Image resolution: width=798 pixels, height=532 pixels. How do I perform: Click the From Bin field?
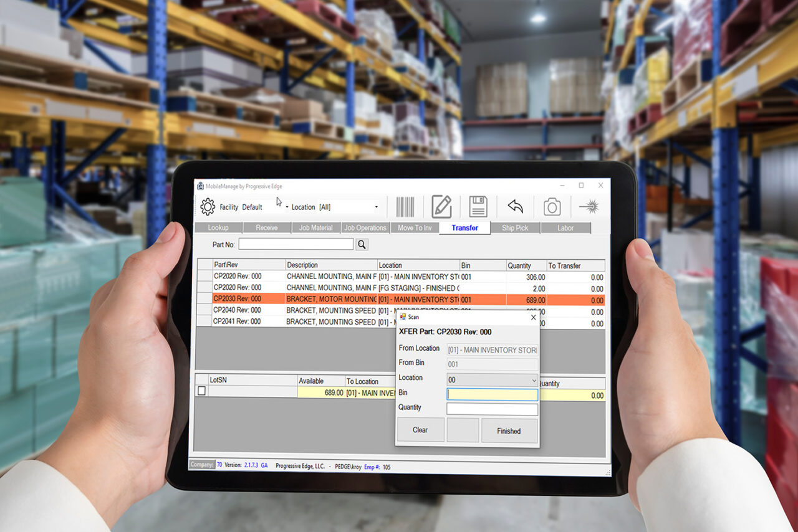493,364
